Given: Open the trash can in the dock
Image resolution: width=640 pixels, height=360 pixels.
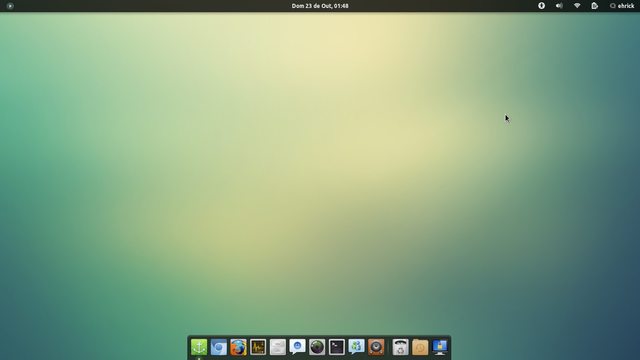Looking at the screenshot, I should [400, 347].
